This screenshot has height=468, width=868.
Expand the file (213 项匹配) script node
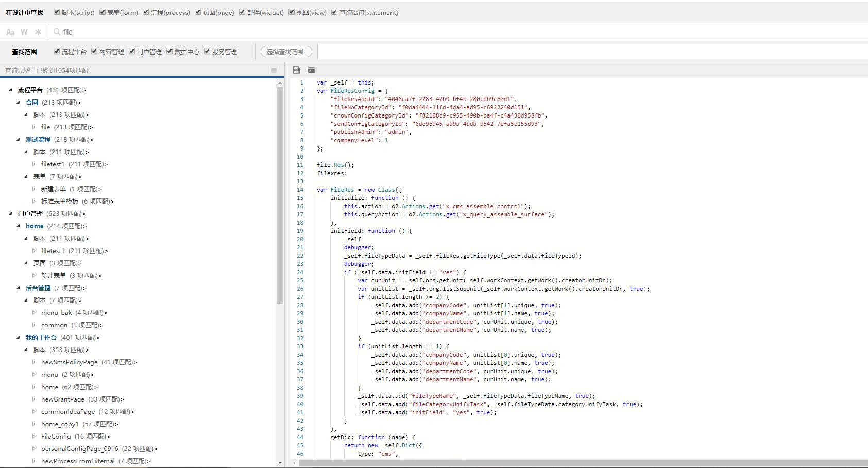34,127
